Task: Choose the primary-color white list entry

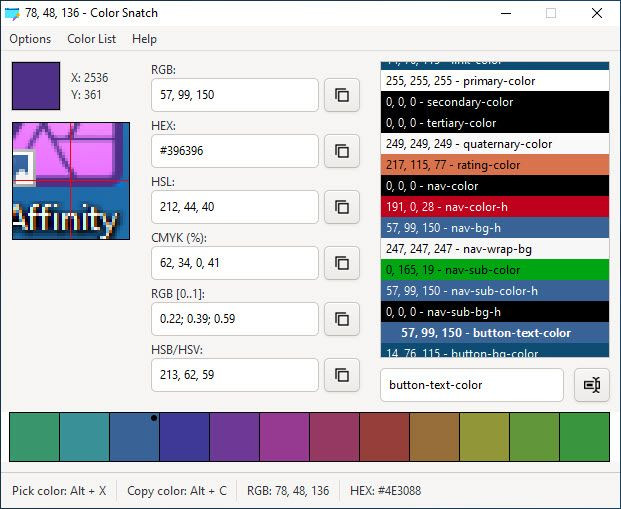Action: pyautogui.click(x=495, y=81)
